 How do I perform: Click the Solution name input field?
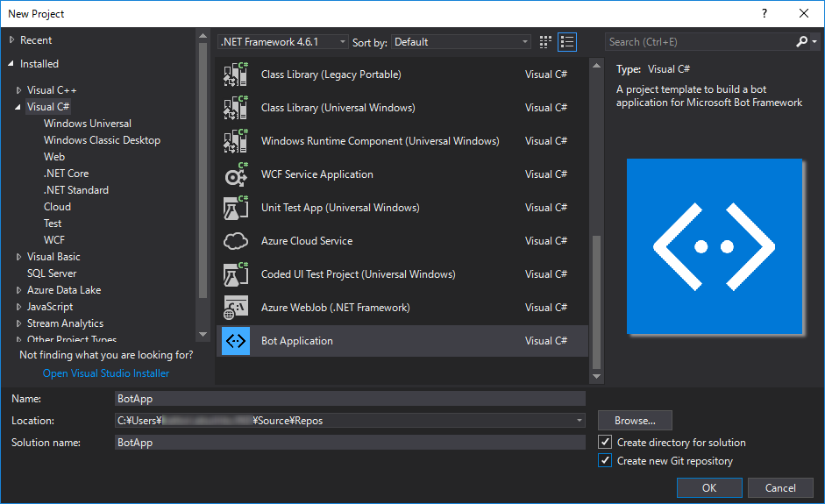[350, 443]
